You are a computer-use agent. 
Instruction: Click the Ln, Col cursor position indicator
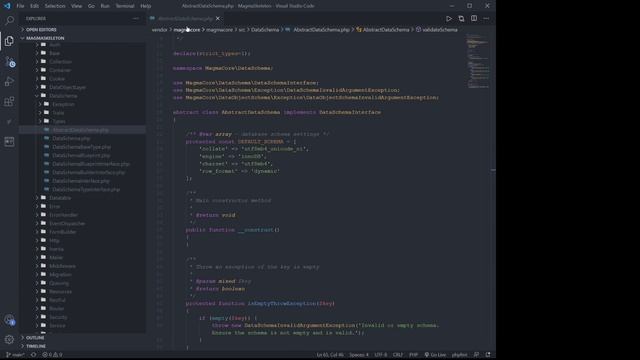[330, 355]
